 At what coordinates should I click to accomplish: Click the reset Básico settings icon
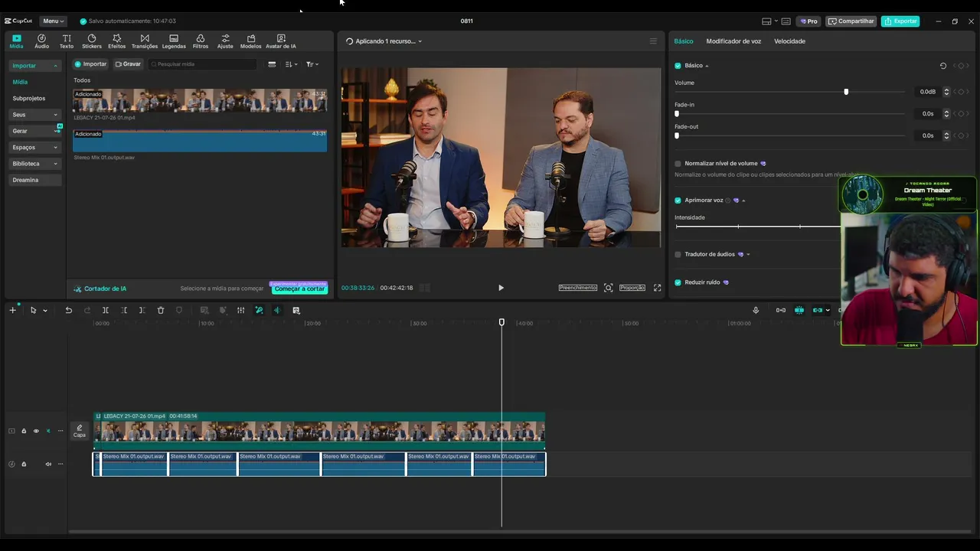pos(943,66)
